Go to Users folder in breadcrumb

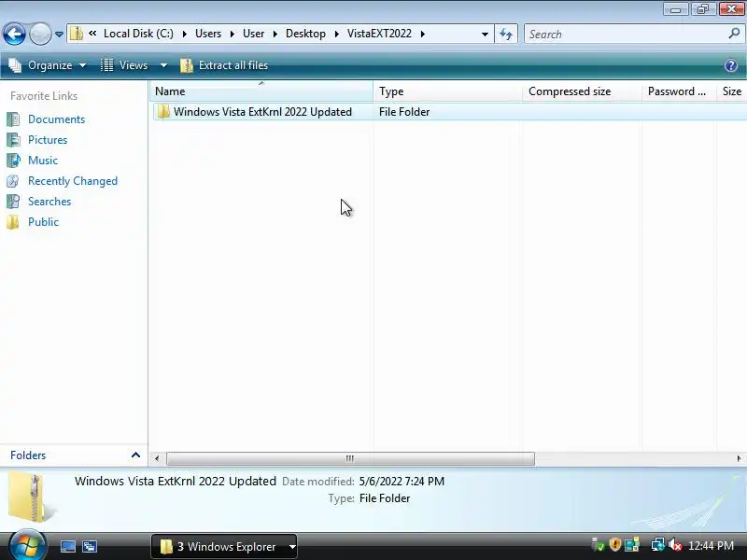point(208,34)
